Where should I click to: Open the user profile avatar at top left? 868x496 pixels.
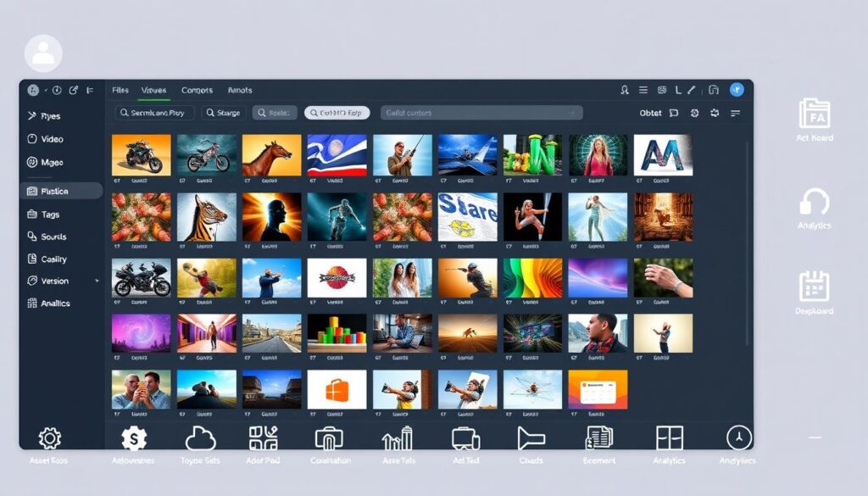tap(43, 53)
